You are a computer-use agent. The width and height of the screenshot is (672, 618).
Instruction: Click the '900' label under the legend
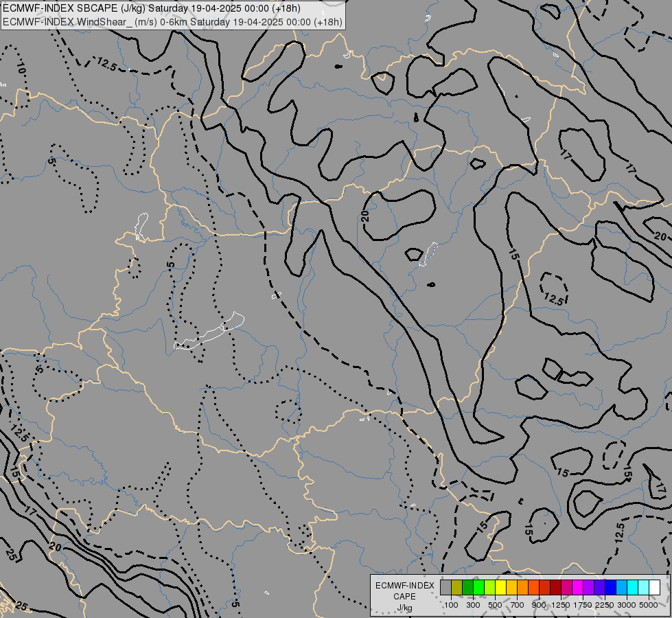pyautogui.click(x=539, y=605)
